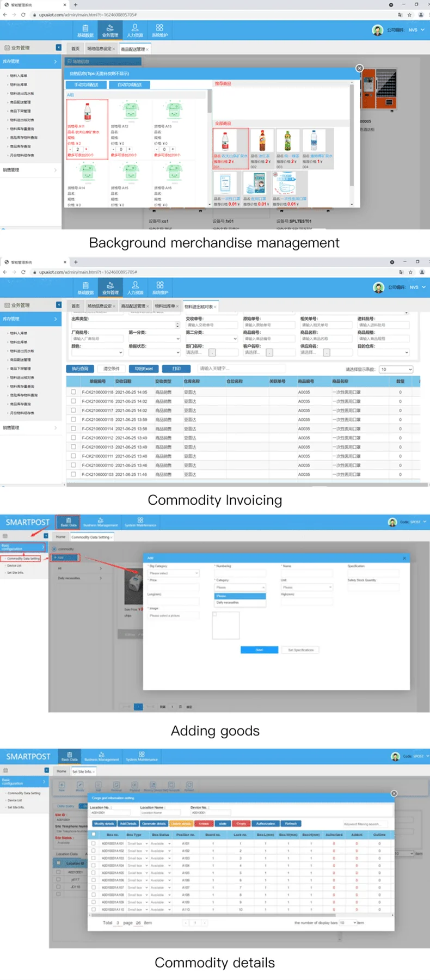
Task: Click the New icon in Set Site Info toolbar
Action: pos(62,786)
